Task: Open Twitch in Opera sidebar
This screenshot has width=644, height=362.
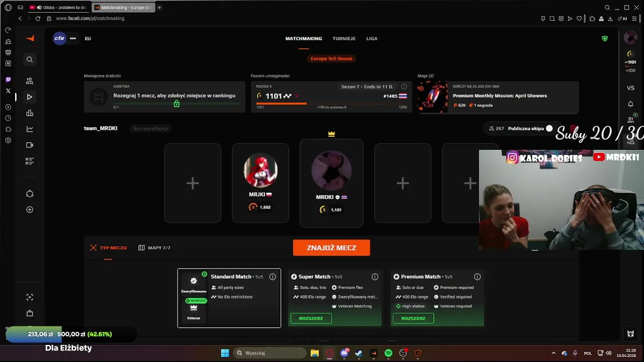Action: click(8, 80)
